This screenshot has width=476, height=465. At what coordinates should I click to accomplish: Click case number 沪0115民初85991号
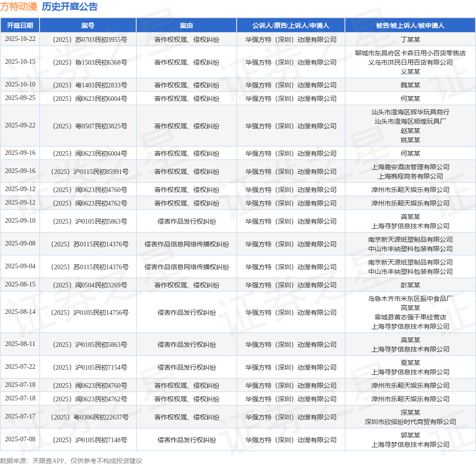tap(90, 172)
